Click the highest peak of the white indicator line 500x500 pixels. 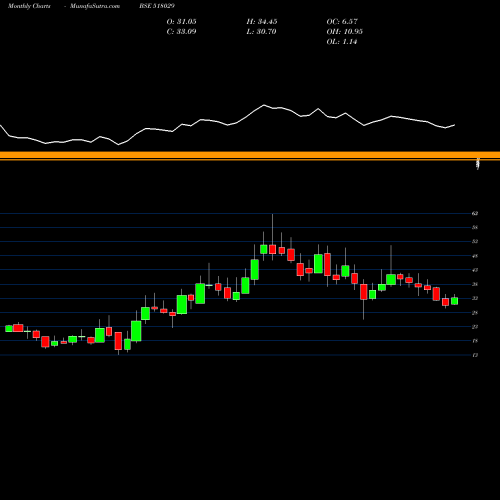click(264, 105)
